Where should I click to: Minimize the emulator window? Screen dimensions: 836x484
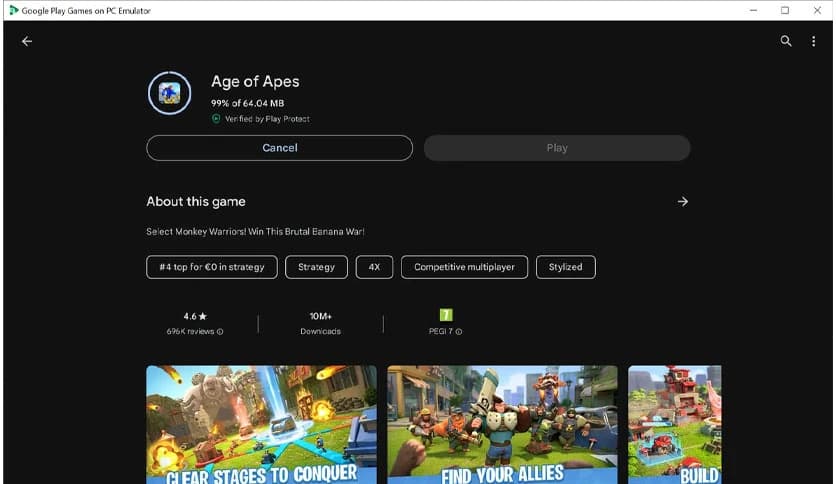coord(753,10)
